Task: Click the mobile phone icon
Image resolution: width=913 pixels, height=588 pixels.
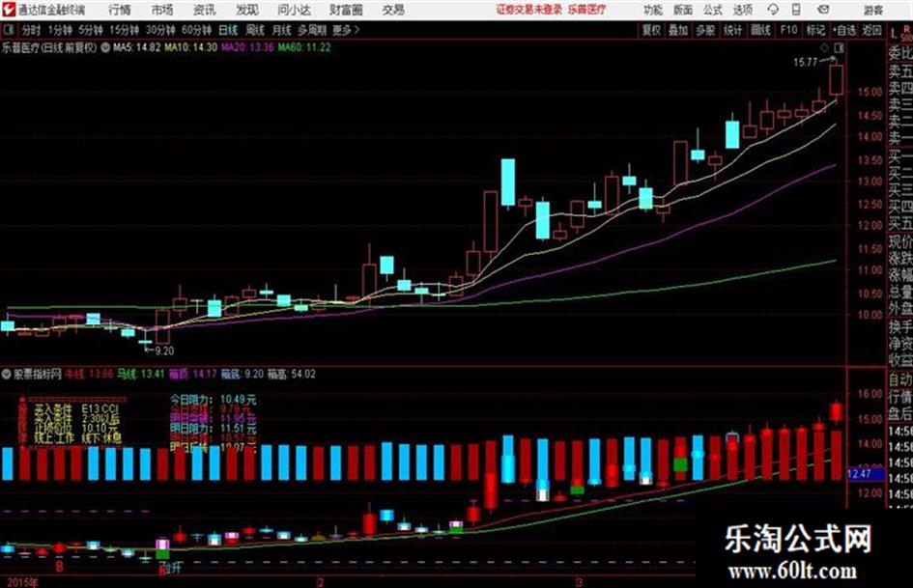Action: [796, 10]
